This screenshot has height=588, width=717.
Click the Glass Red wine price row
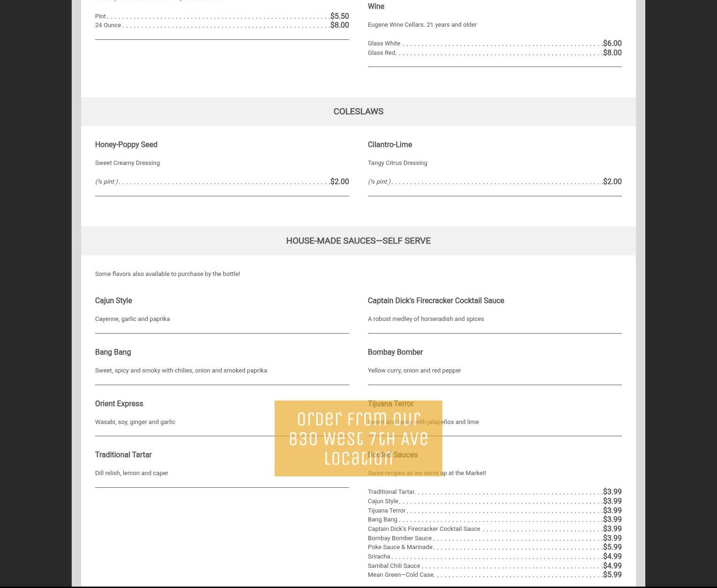pos(494,53)
